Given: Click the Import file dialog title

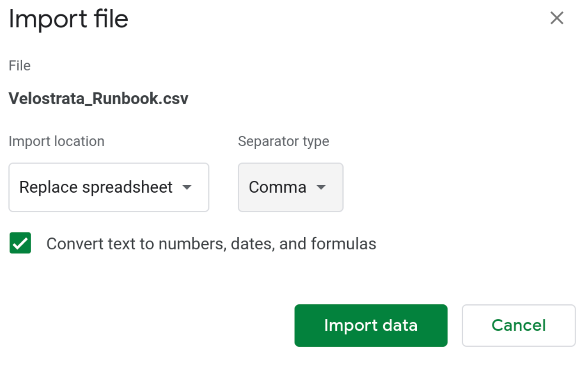Looking at the screenshot, I should [x=69, y=19].
